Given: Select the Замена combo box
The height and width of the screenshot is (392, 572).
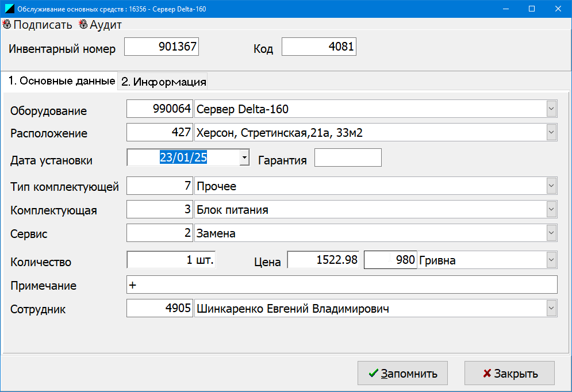Looking at the screenshot, I should tap(376, 233).
